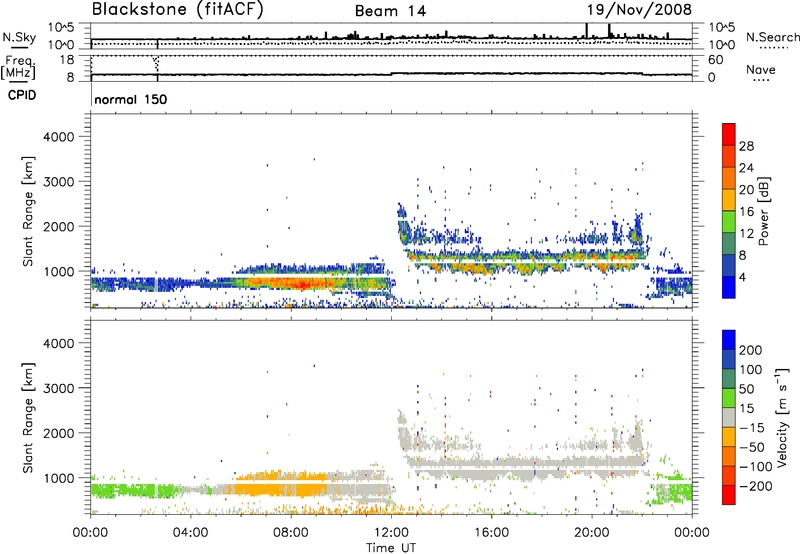This screenshot has width=800, height=554.
Task: Click the '16:00' time tick label
Action: pos(491,533)
